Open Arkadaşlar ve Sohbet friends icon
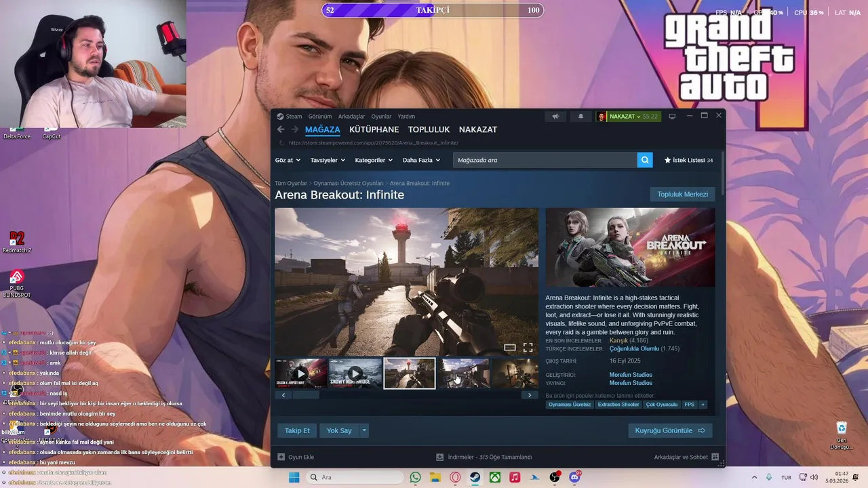This screenshot has width=868, height=488. click(x=715, y=457)
